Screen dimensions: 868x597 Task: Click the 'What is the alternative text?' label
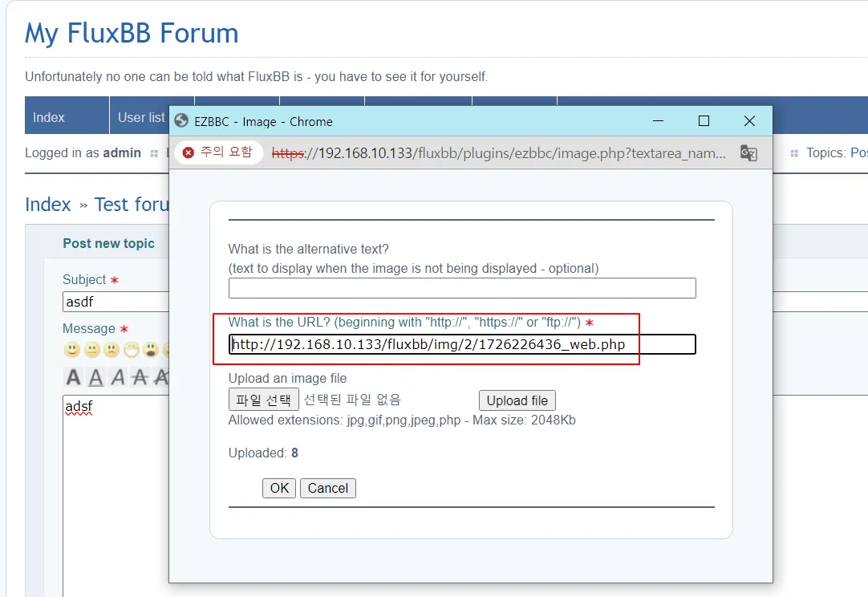[309, 250]
